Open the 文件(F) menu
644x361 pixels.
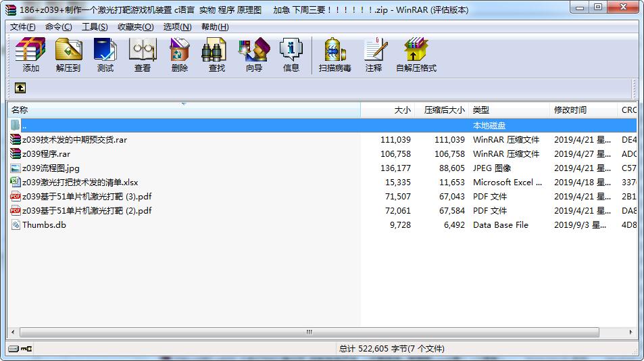pos(23,26)
